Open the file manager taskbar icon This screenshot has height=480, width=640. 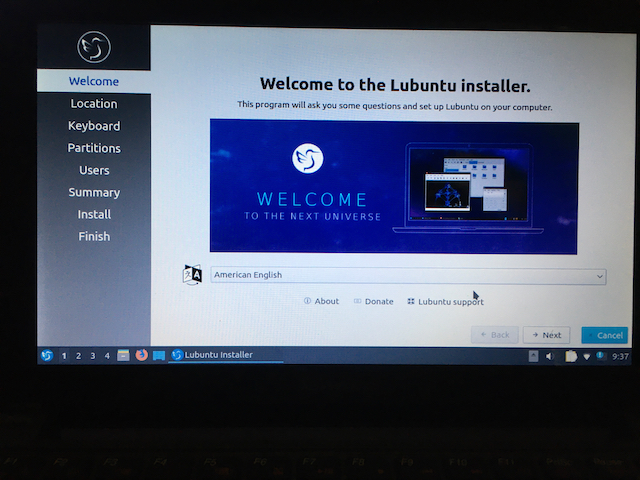[x=123, y=356]
